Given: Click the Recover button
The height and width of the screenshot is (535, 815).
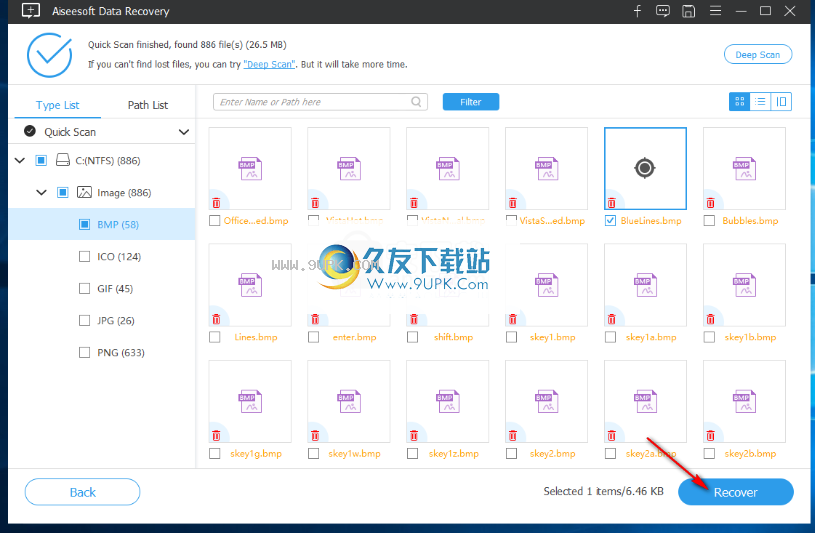Looking at the screenshot, I should pyautogui.click(x=735, y=492).
